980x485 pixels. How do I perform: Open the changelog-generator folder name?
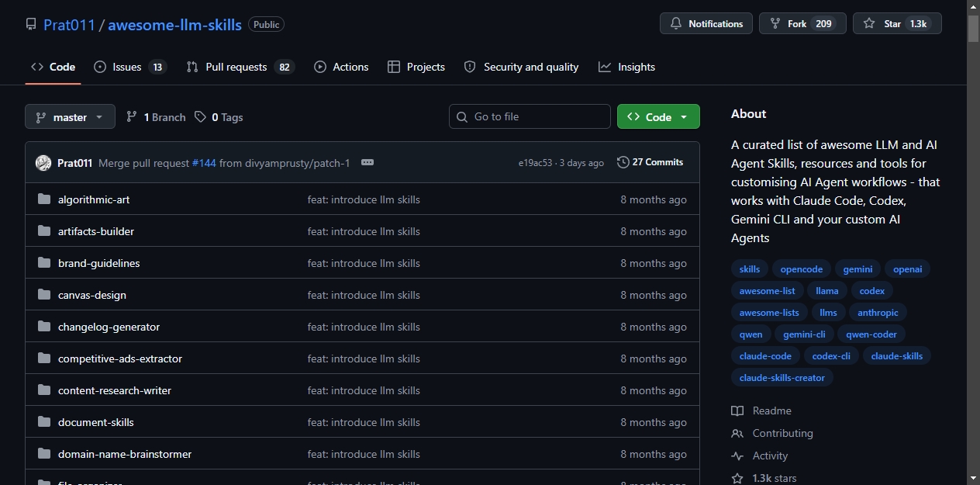tap(109, 327)
